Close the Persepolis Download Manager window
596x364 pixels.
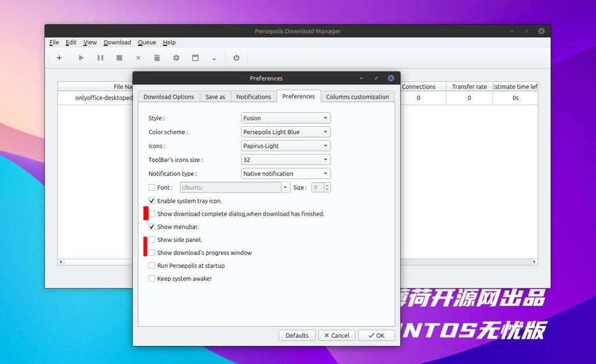click(x=541, y=31)
